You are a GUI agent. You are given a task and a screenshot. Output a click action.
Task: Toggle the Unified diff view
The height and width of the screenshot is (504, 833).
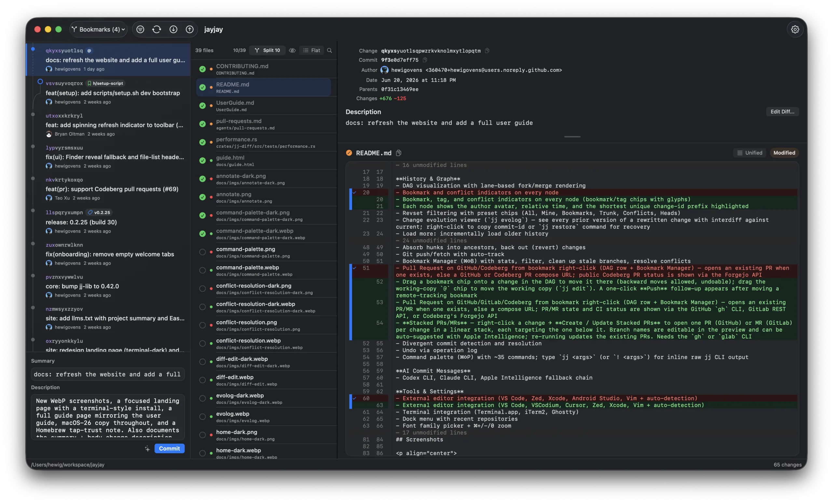749,153
